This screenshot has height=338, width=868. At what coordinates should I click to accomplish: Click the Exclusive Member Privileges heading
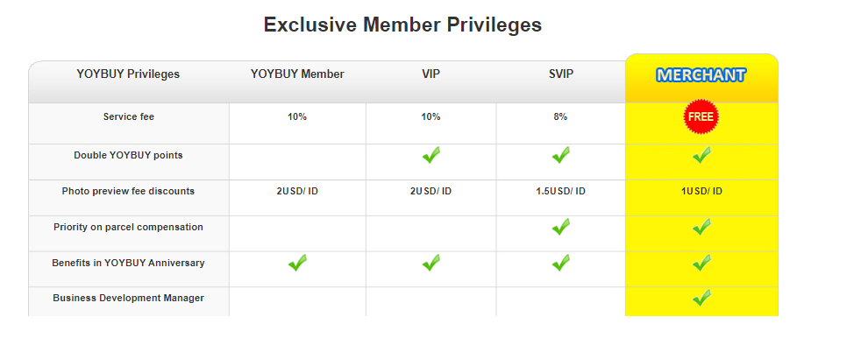[x=402, y=25]
